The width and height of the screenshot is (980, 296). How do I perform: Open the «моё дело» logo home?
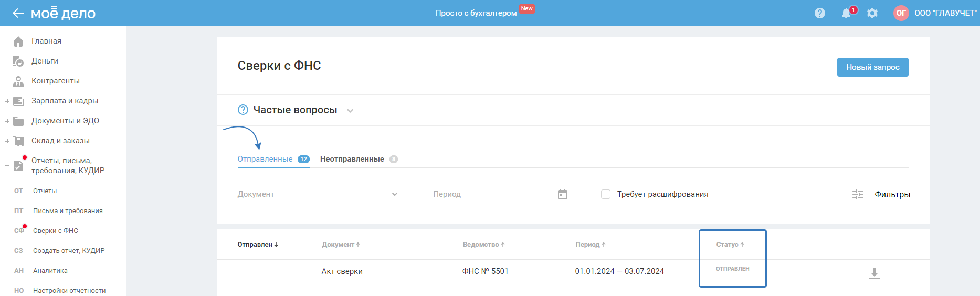click(x=64, y=13)
